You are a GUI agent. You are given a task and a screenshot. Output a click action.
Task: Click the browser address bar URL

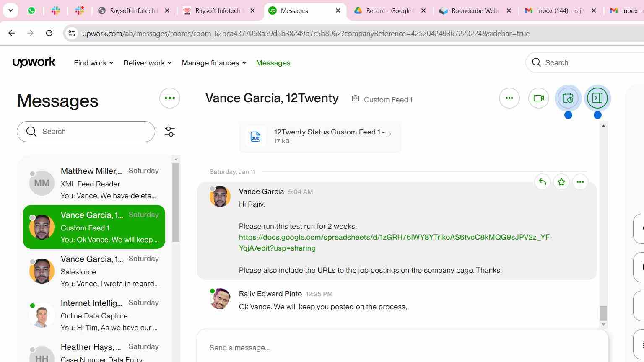click(306, 34)
